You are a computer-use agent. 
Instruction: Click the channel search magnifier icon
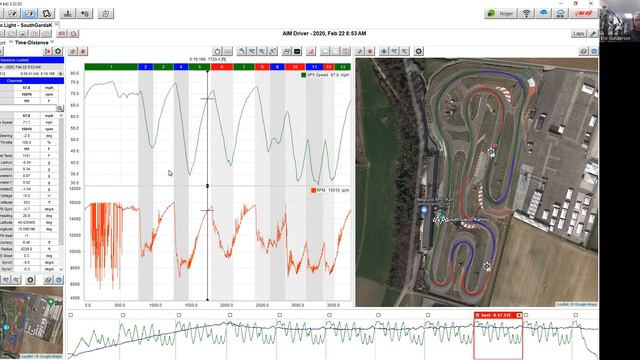coord(60,108)
